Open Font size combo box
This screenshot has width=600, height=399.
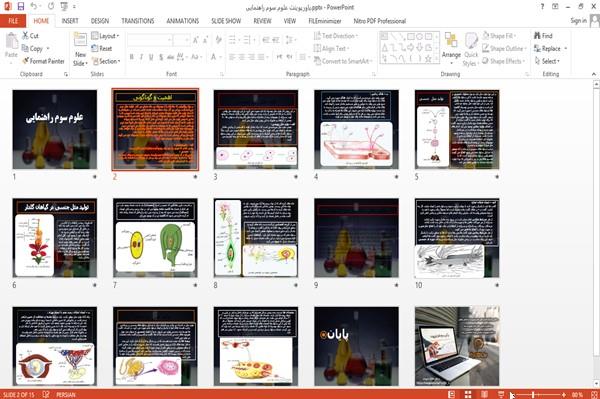tap(181, 40)
